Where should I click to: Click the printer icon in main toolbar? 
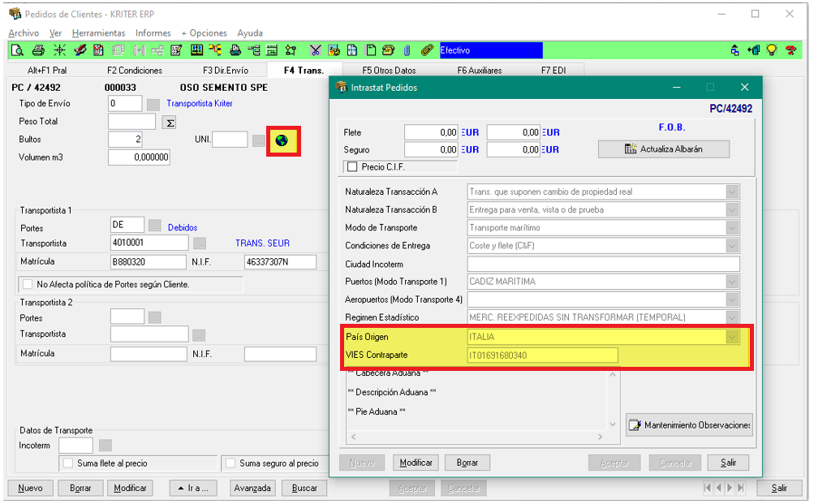click(38, 50)
